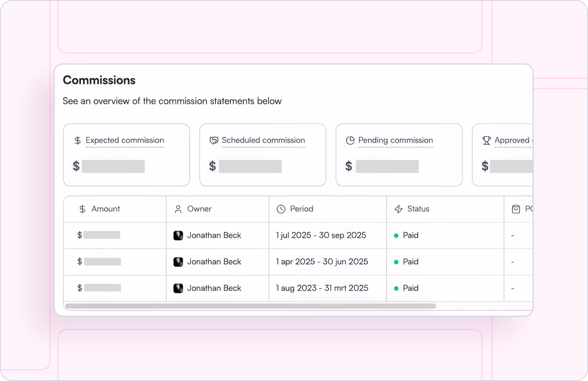Open the Expected commission label link
This screenshot has height=381, width=588.
pos(125,140)
